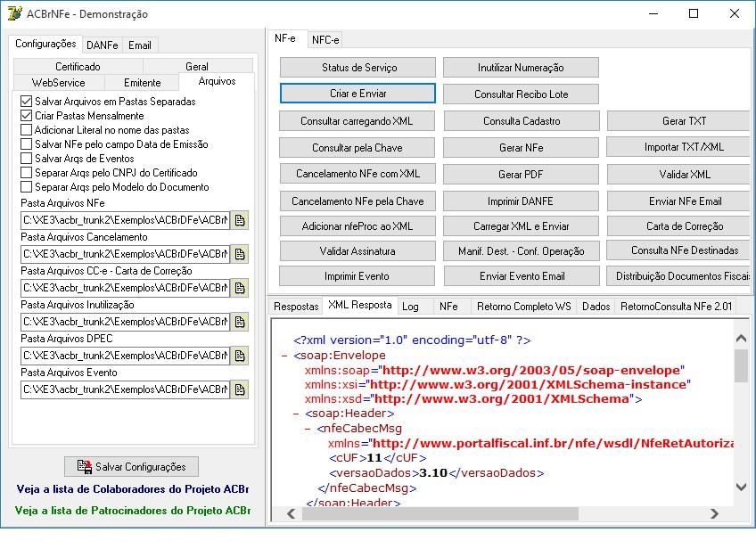Open Colaboradores do Projeto ACBr link
Image resolution: width=756 pixels, height=549 pixels.
133,489
